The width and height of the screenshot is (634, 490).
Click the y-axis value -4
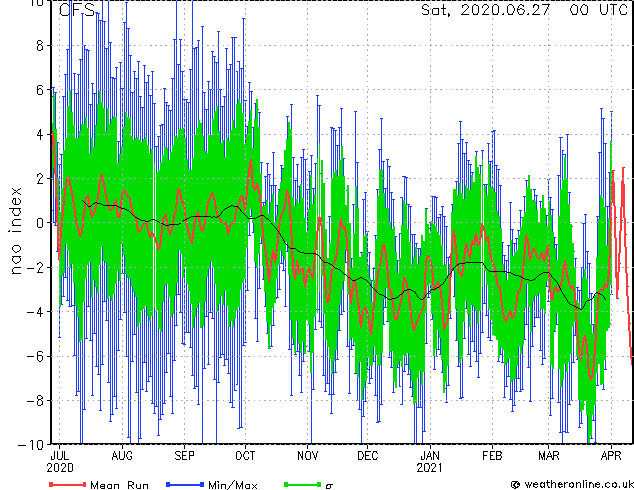point(35,312)
